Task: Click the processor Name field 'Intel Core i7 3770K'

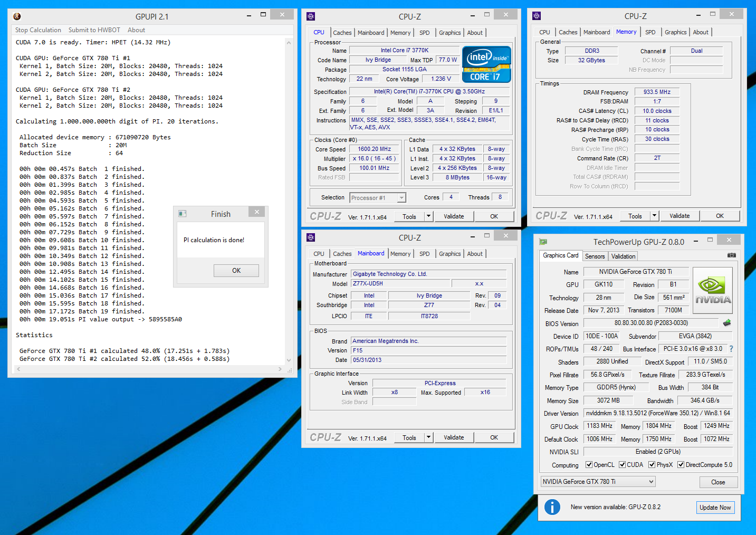Action: click(x=405, y=51)
